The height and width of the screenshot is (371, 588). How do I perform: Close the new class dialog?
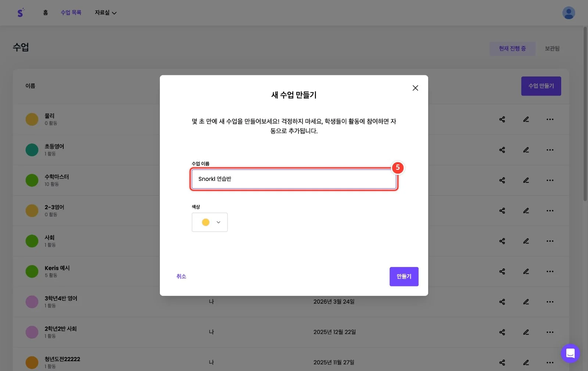click(x=415, y=88)
